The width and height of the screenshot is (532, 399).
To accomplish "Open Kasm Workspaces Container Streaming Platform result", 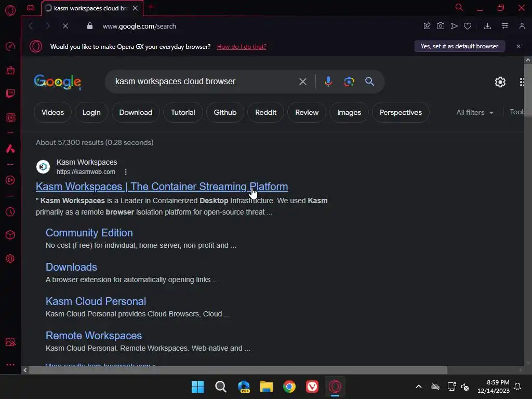I will [x=162, y=187].
